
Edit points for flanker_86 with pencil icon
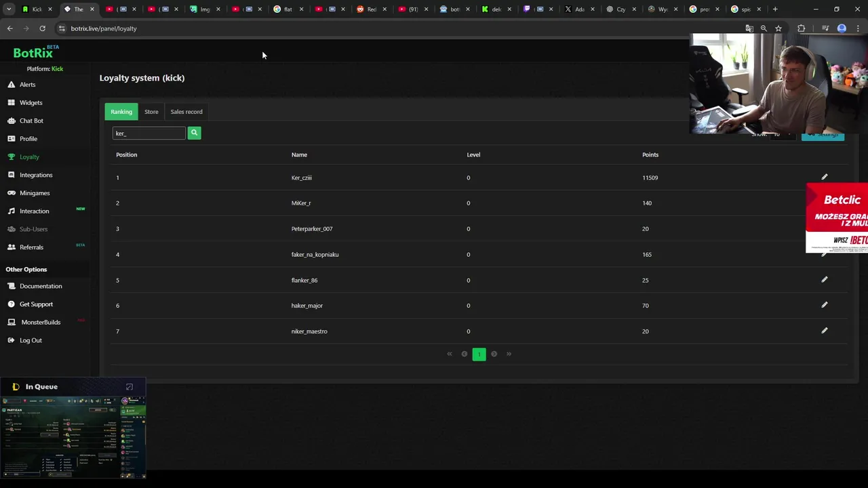tap(825, 279)
